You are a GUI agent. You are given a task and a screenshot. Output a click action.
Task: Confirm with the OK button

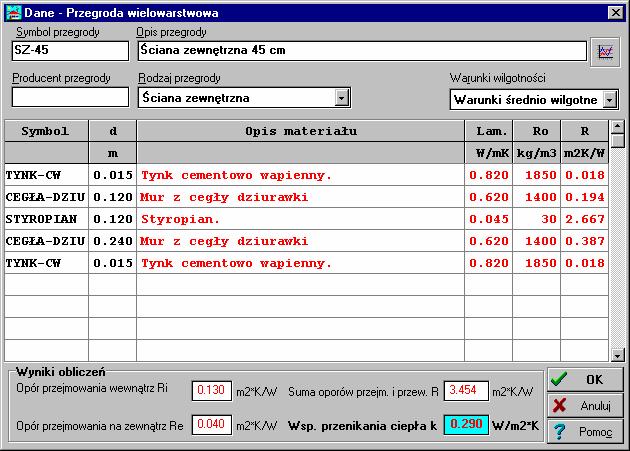tap(585, 379)
